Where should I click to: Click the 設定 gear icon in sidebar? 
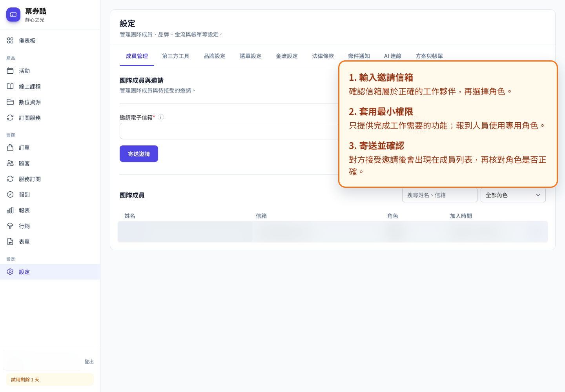click(x=10, y=272)
